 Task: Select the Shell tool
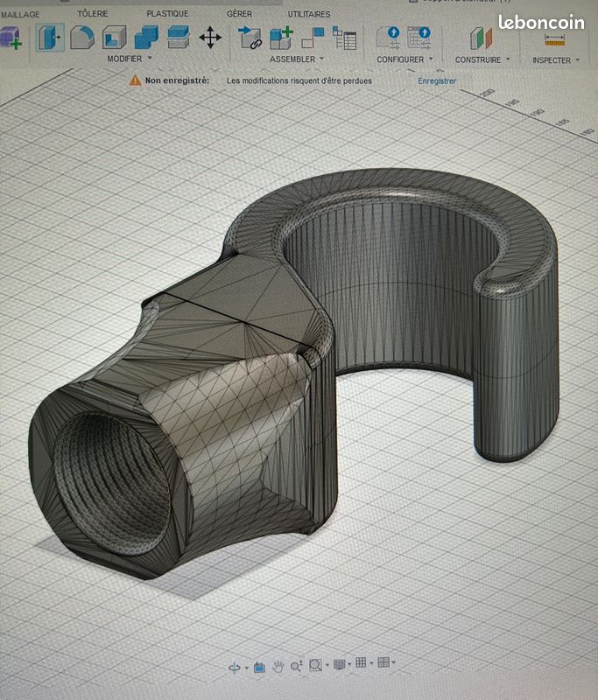pos(115,37)
